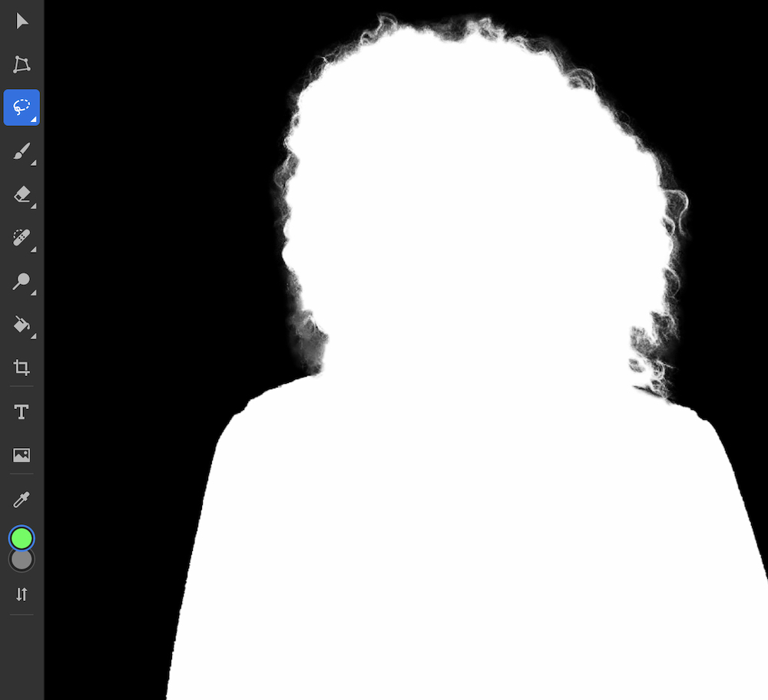Select the Paint Bucket fill tool

(22, 324)
